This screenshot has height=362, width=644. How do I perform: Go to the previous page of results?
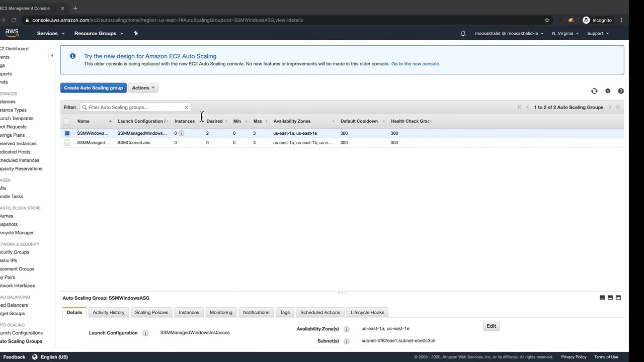point(527,107)
